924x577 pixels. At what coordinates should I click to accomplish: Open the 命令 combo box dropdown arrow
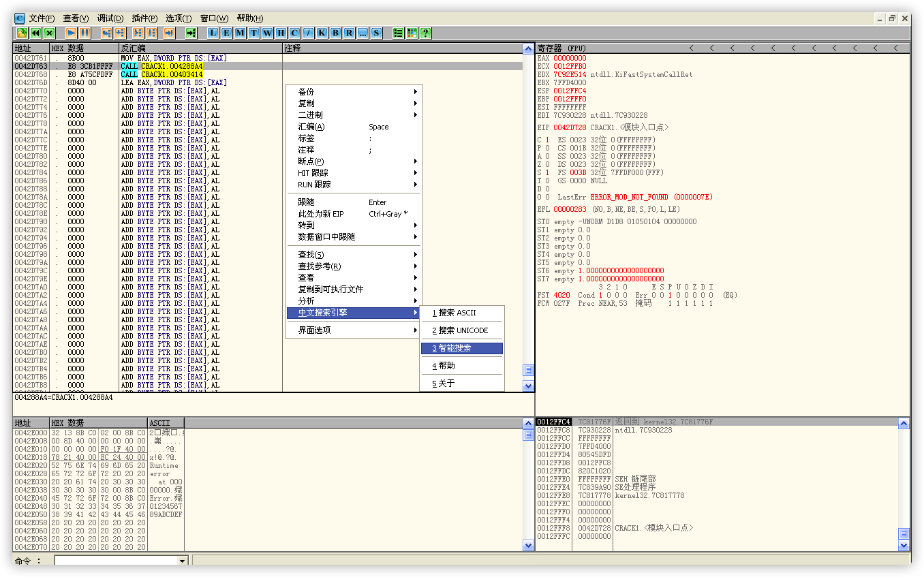182,561
